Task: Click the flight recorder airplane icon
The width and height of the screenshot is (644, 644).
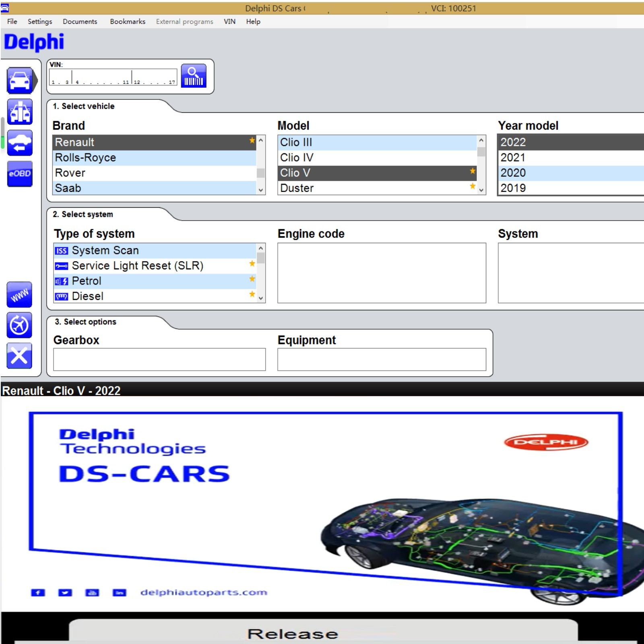Action: 19,325
